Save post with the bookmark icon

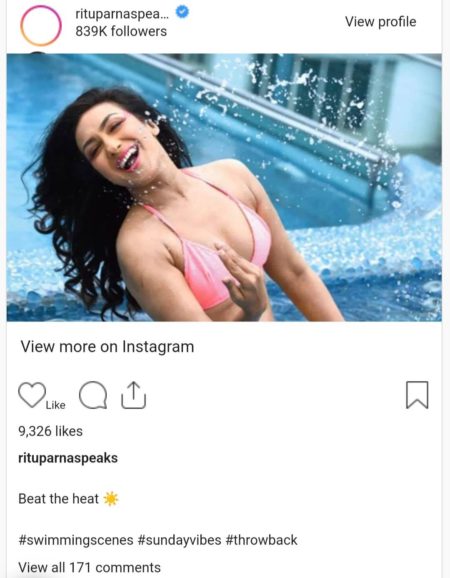417,395
